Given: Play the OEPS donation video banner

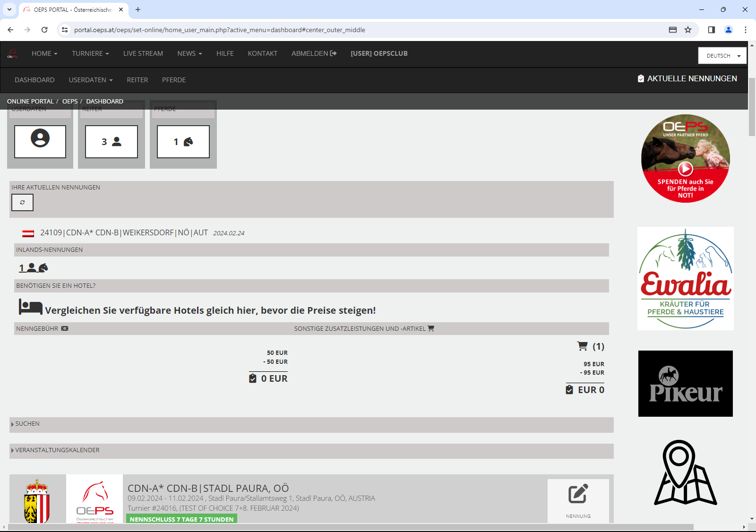Looking at the screenshot, I should [686, 168].
